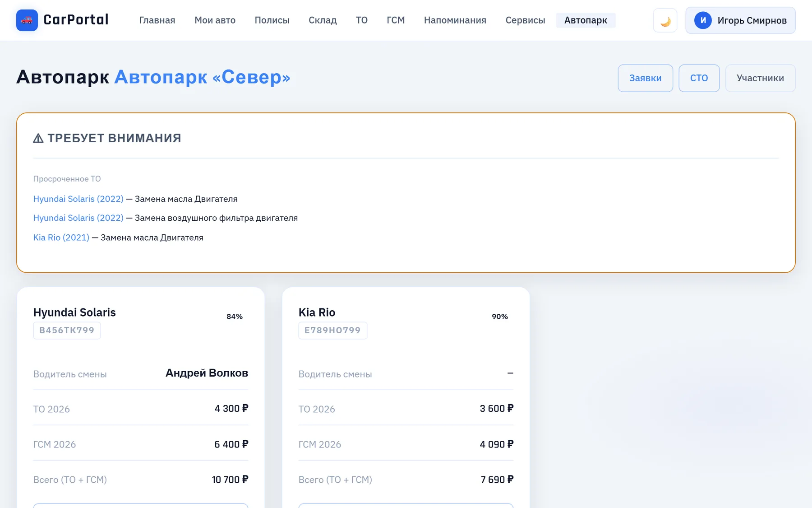The height and width of the screenshot is (508, 812).
Task: Open the Полисы page
Action: pyautogui.click(x=272, y=20)
